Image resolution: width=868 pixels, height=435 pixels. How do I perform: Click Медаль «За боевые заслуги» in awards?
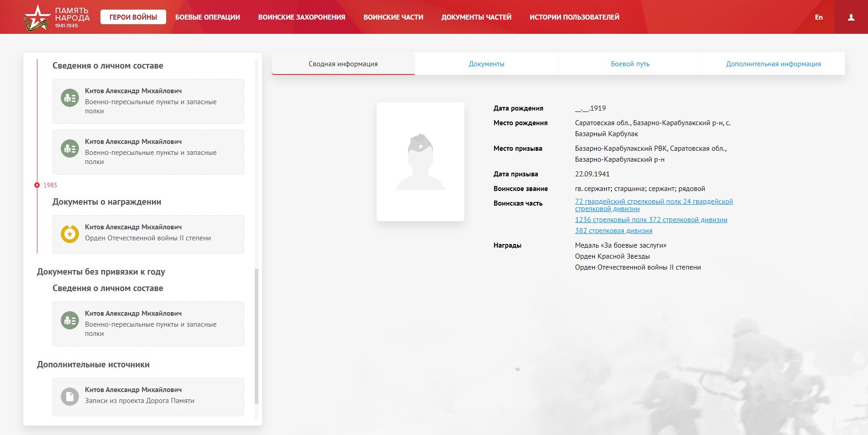(621, 245)
